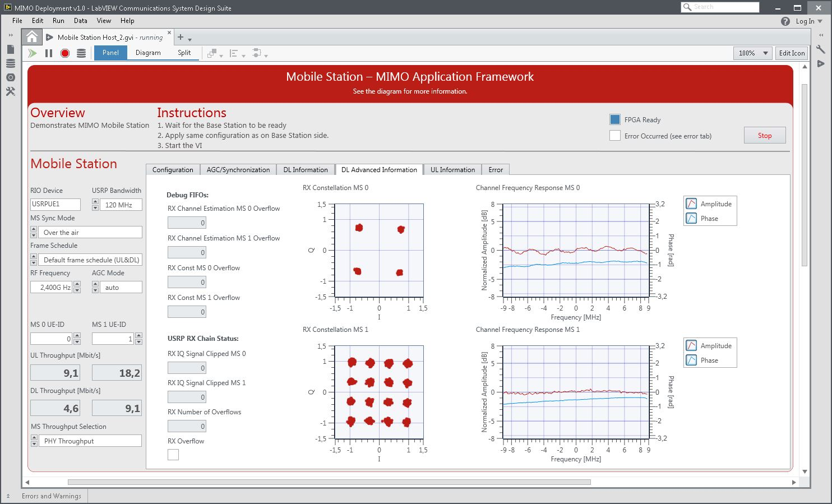Open the wrench icon in right sidebar
Screen dimensions: 832x504
(x=821, y=50)
